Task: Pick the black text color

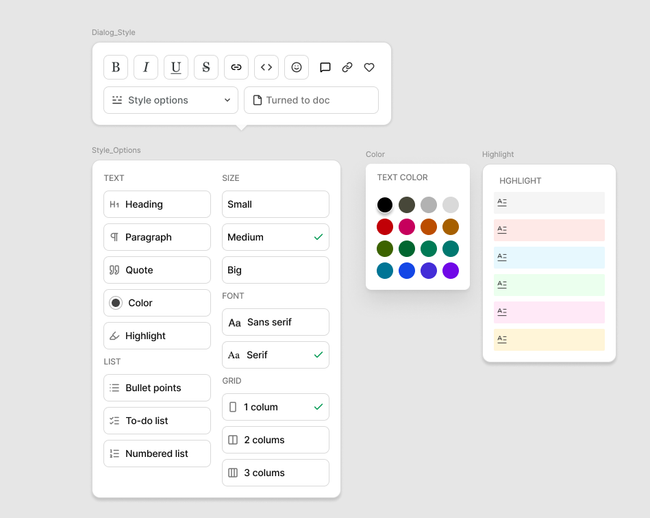Action: [385, 205]
